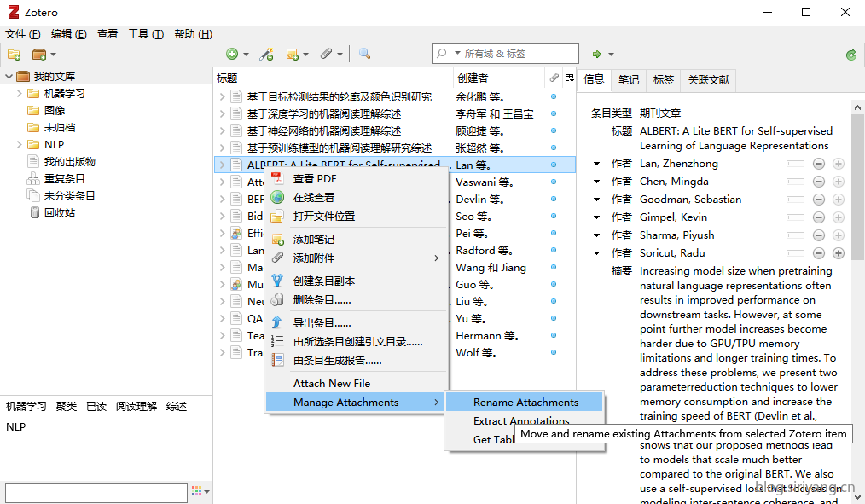
Task: Click the green New Item icon
Action: (x=232, y=54)
